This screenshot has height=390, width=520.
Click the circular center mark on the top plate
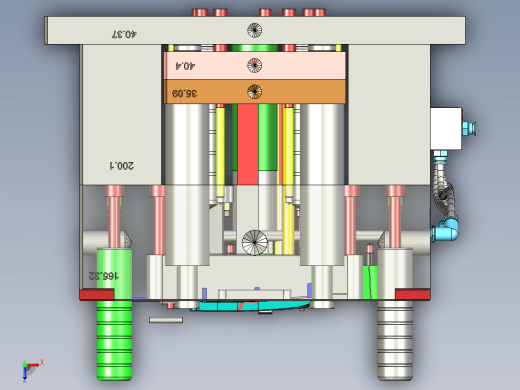click(x=254, y=30)
